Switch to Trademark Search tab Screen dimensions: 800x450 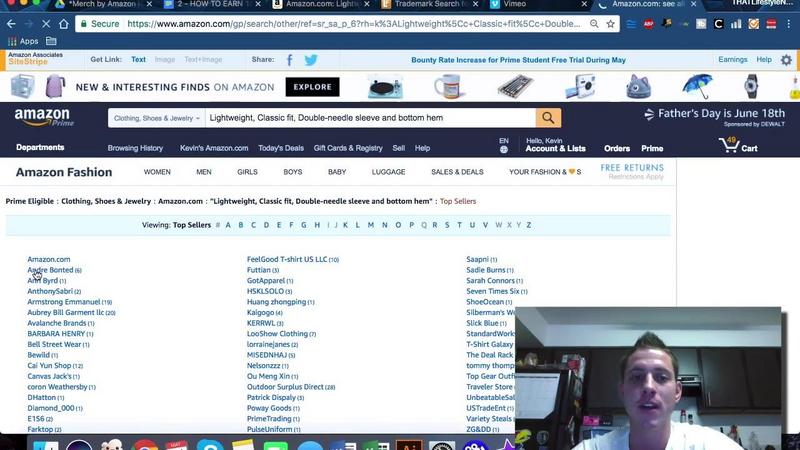[x=430, y=4]
